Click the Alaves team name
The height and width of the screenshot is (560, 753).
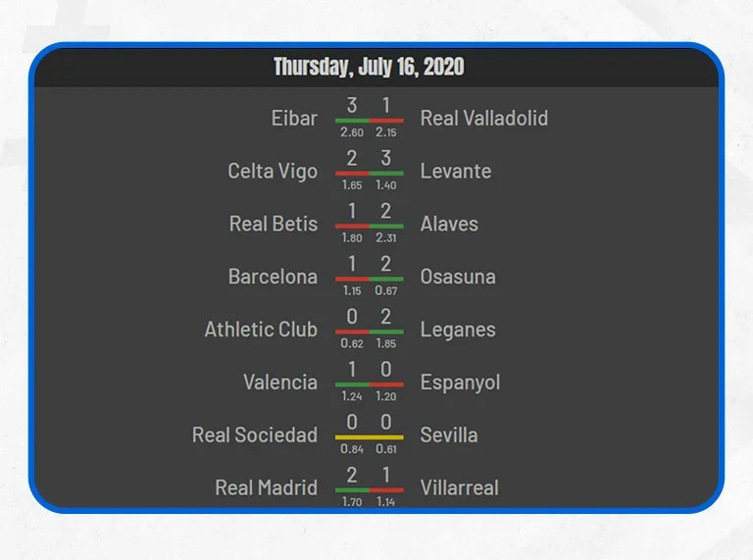(x=449, y=224)
